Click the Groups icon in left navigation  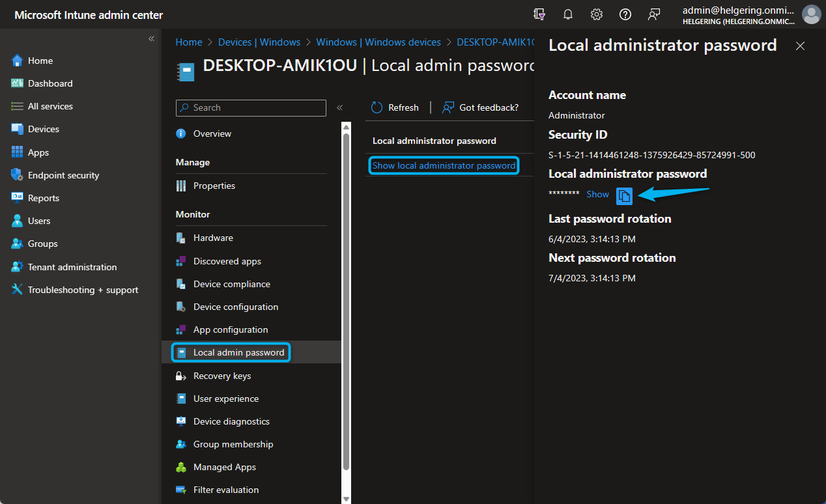click(18, 244)
